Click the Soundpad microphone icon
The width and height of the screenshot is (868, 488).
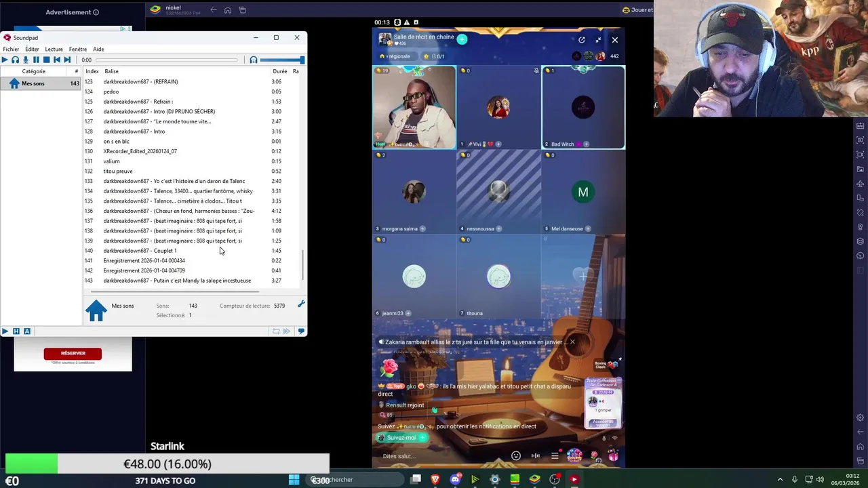pyautogui.click(x=26, y=60)
